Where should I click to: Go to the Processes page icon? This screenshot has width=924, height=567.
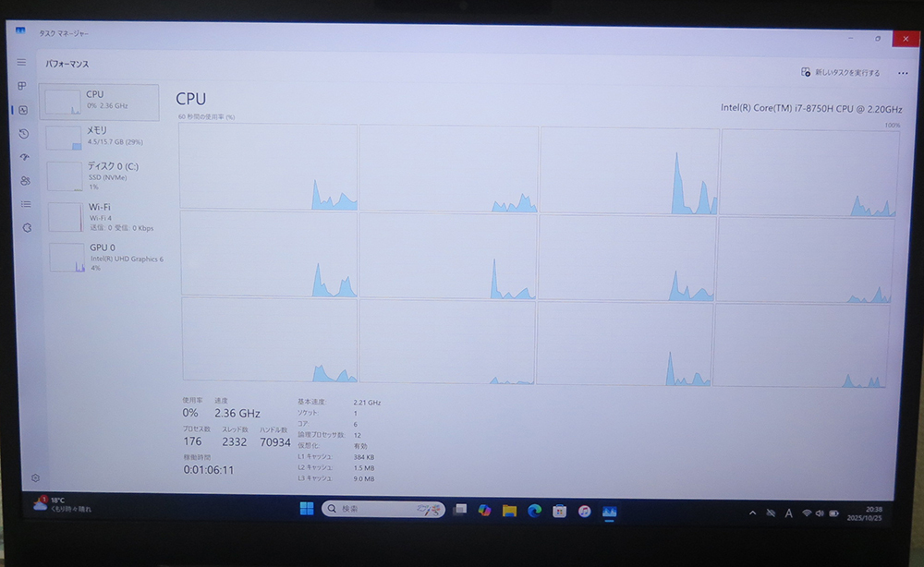tap(22, 86)
